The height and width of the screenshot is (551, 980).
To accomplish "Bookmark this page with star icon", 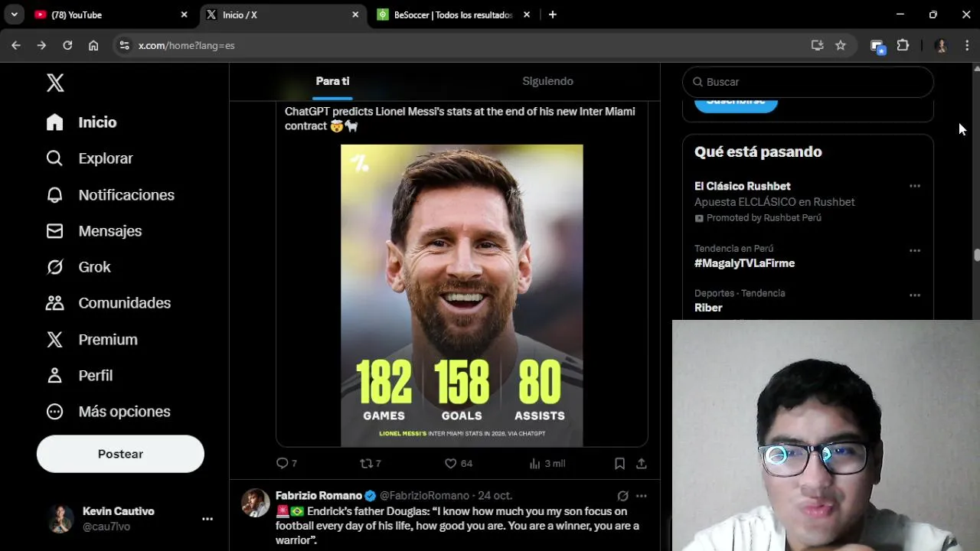I will click(x=841, y=46).
